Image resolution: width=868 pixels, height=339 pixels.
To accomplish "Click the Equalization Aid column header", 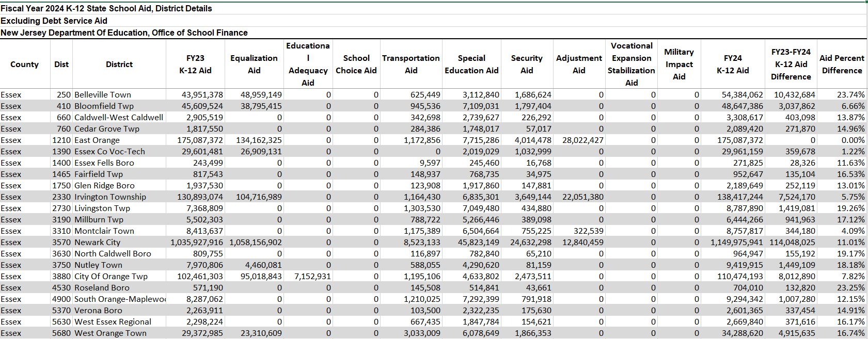I will (254, 64).
